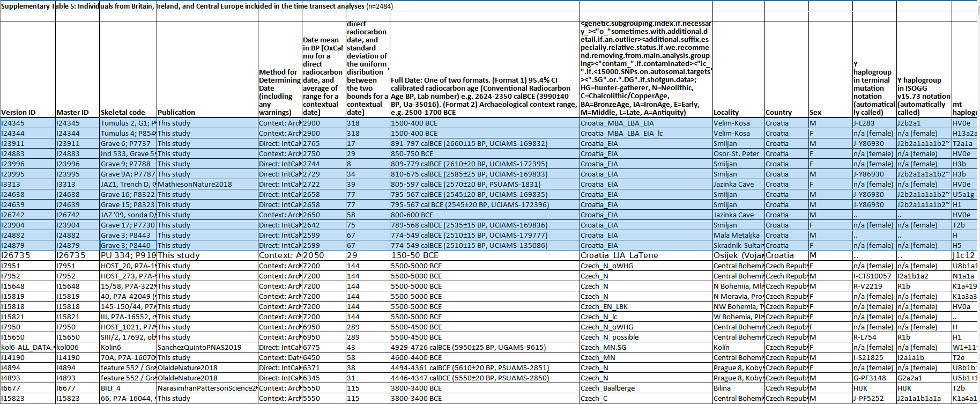Select the Supplementary Table 5 title cell

click(x=197, y=6)
